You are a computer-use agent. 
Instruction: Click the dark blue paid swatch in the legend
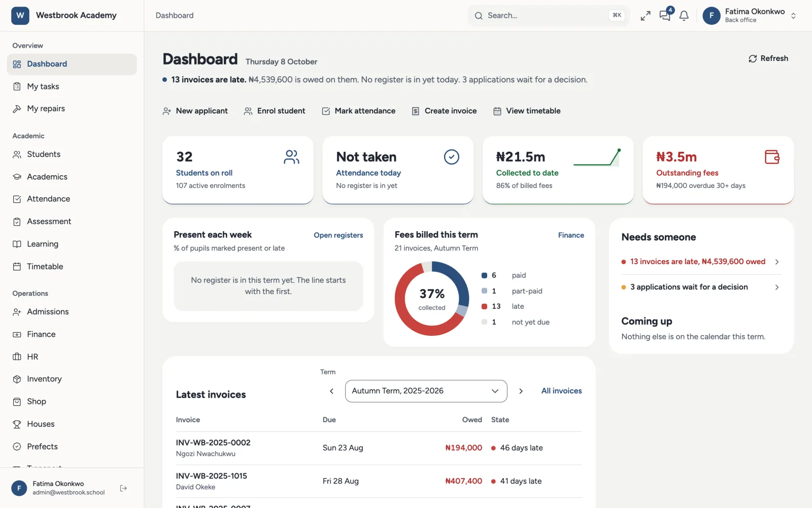coord(484,275)
